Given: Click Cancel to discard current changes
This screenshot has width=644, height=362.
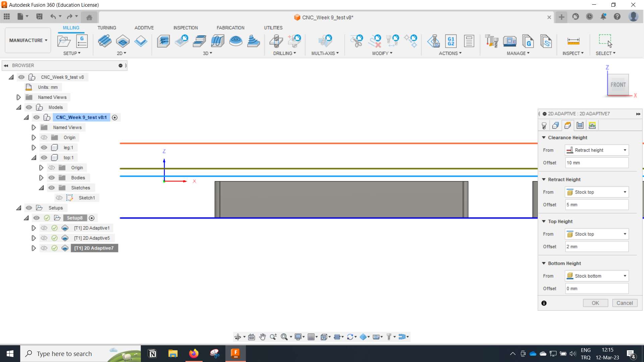Looking at the screenshot, I should click(626, 303).
